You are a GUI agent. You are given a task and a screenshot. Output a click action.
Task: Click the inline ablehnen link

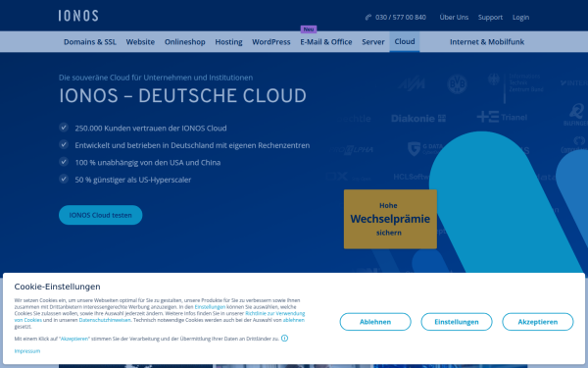294,320
